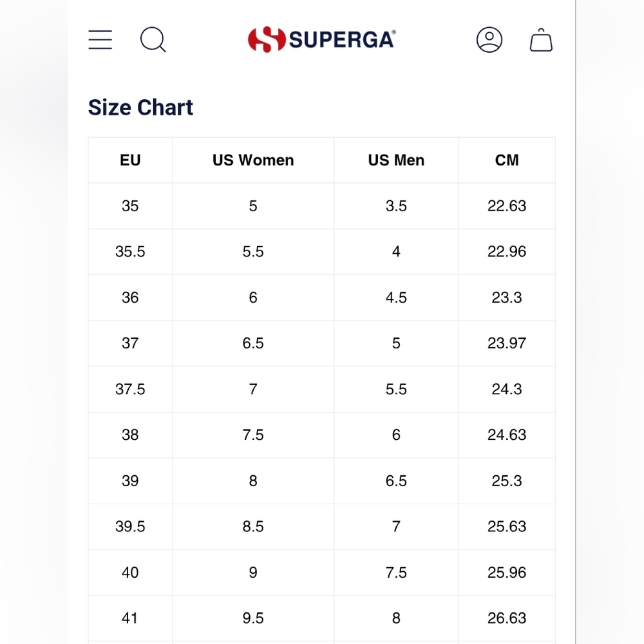The height and width of the screenshot is (644, 644).
Task: Click the EU column header
Action: [130, 160]
